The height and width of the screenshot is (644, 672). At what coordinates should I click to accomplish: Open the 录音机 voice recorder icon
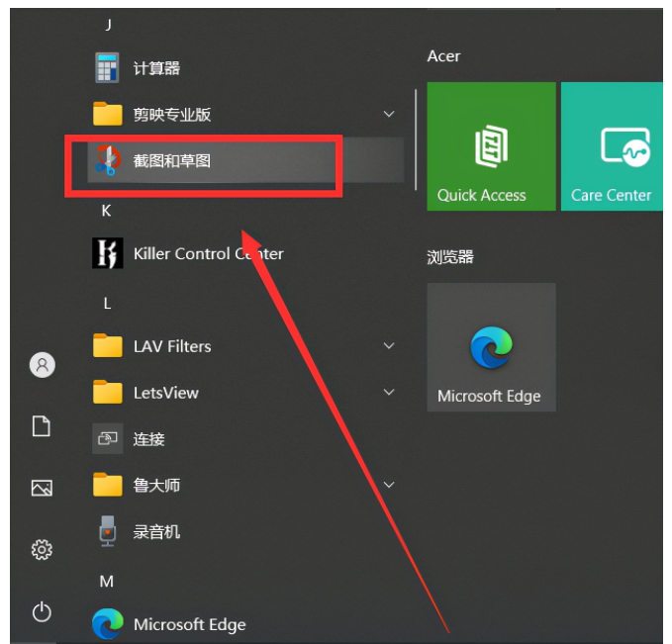[107, 531]
